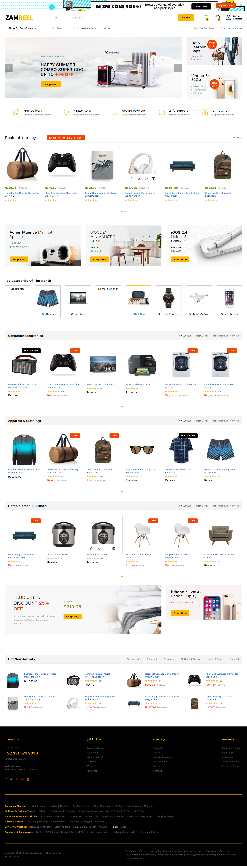The image size is (247, 868).
Task: Add the Sound Intone earphone to wishlist
Action: coord(146,179)
